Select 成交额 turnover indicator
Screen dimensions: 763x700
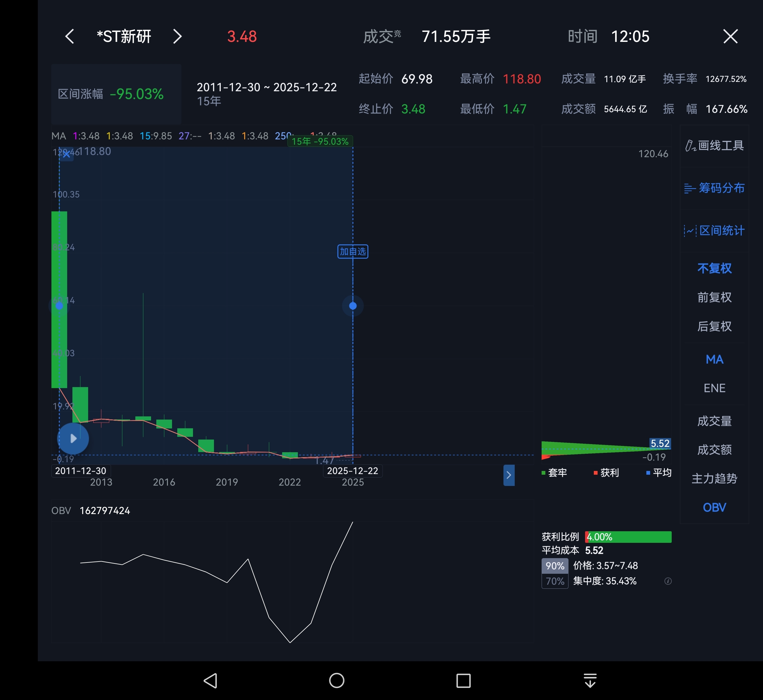(714, 450)
